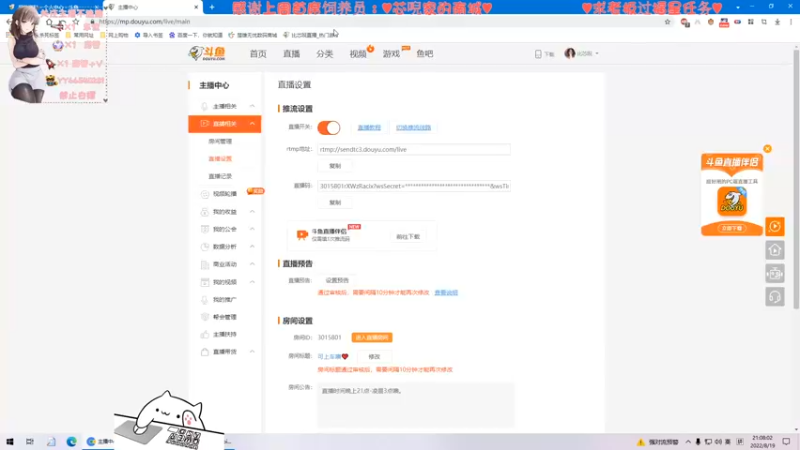The width and height of the screenshot is (800, 450).
Task: Click the orange 进入直播间 button
Action: click(x=372, y=338)
